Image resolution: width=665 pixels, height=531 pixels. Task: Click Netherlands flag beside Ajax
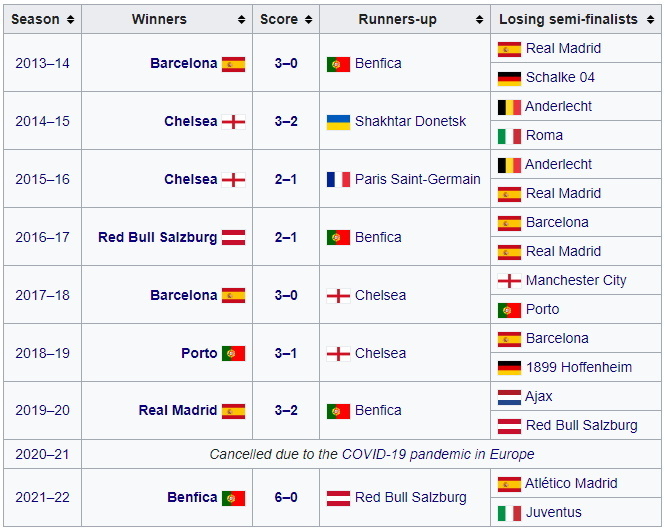[509, 397]
